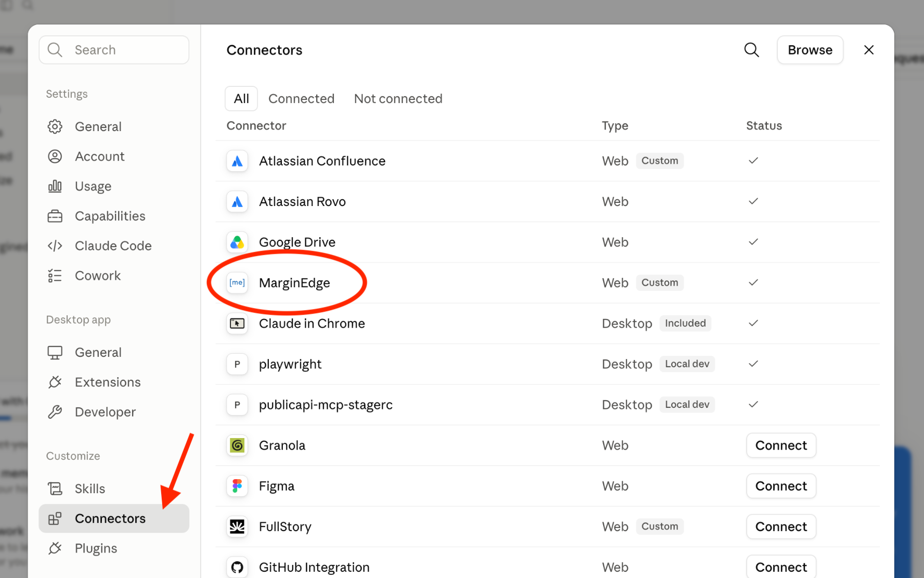The image size is (924, 578).
Task: Click the GitHub Integration octocat icon
Action: tap(237, 567)
